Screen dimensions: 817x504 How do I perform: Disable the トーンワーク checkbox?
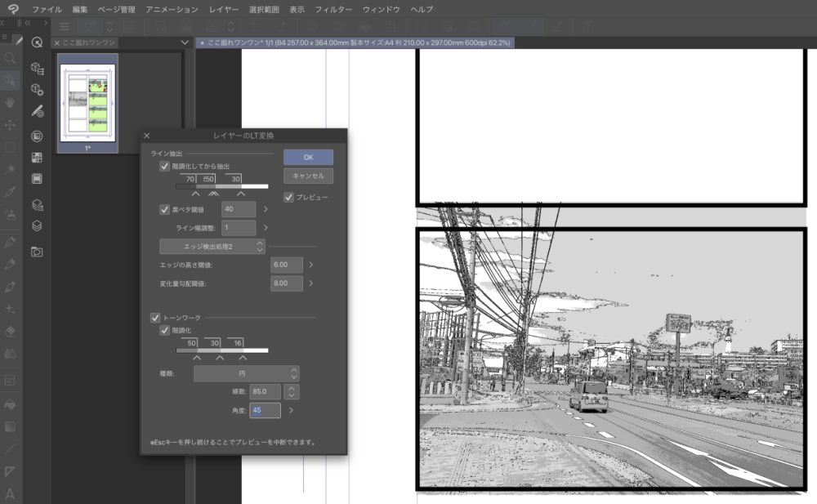coord(155,317)
